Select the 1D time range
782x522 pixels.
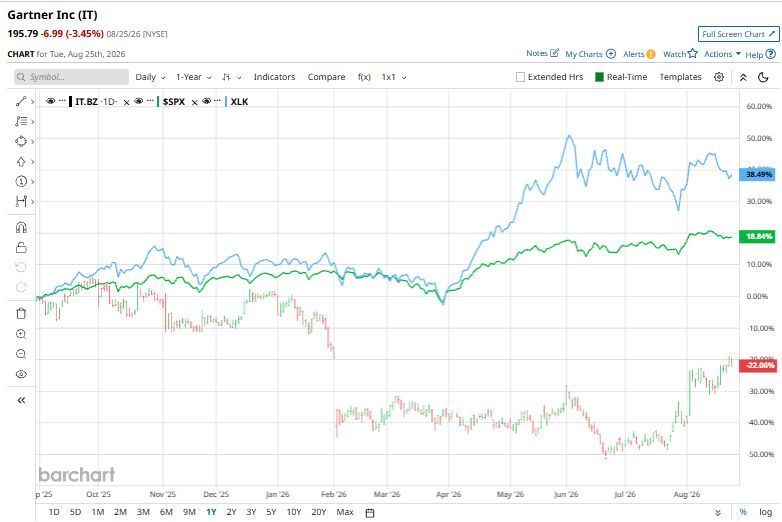(x=54, y=512)
